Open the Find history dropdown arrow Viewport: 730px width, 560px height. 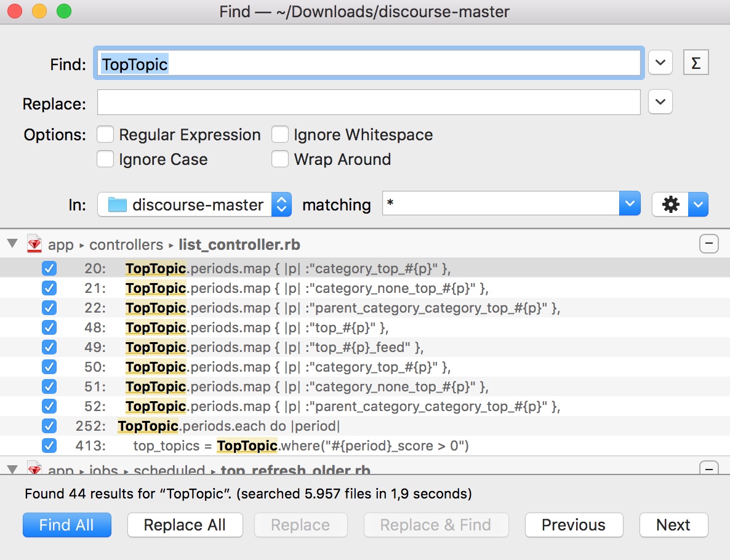point(660,63)
